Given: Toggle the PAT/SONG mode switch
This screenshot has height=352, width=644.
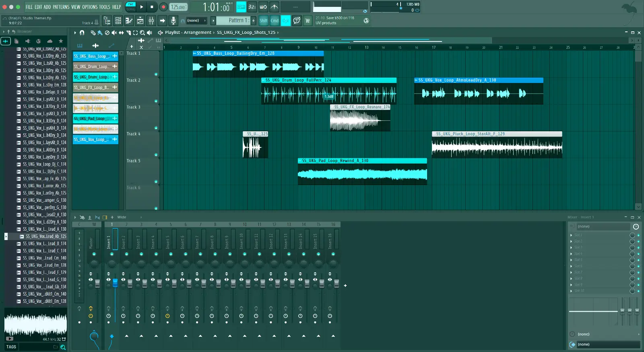Looking at the screenshot, I should (131, 7).
